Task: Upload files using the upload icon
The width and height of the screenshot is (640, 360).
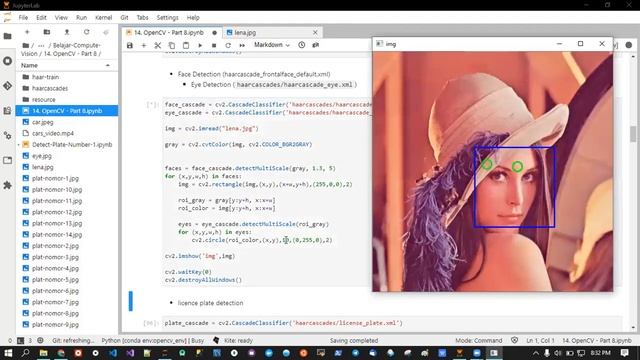Action: 67,32
